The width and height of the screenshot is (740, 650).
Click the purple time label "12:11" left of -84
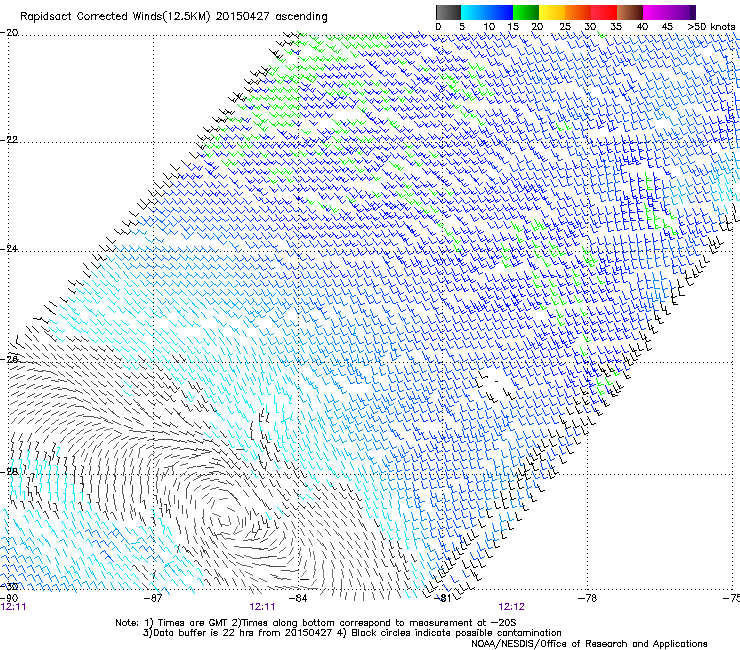tap(262, 607)
